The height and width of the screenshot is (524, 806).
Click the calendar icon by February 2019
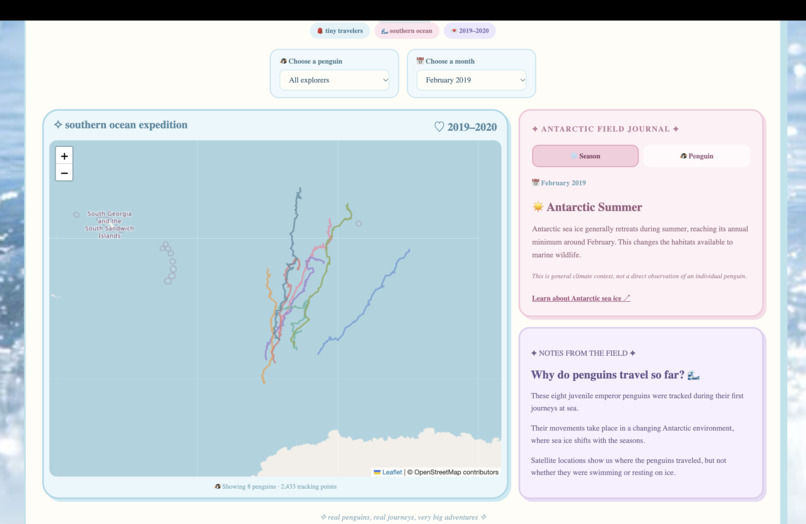pyautogui.click(x=535, y=183)
